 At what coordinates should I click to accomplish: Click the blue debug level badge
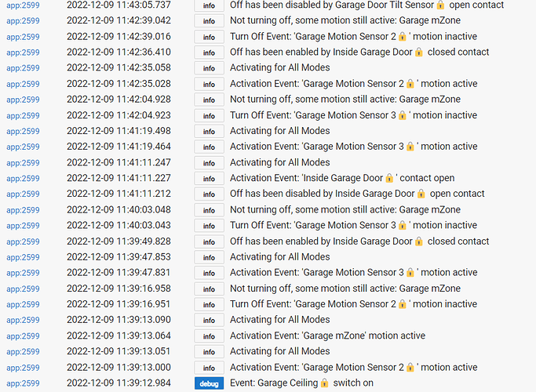click(209, 383)
